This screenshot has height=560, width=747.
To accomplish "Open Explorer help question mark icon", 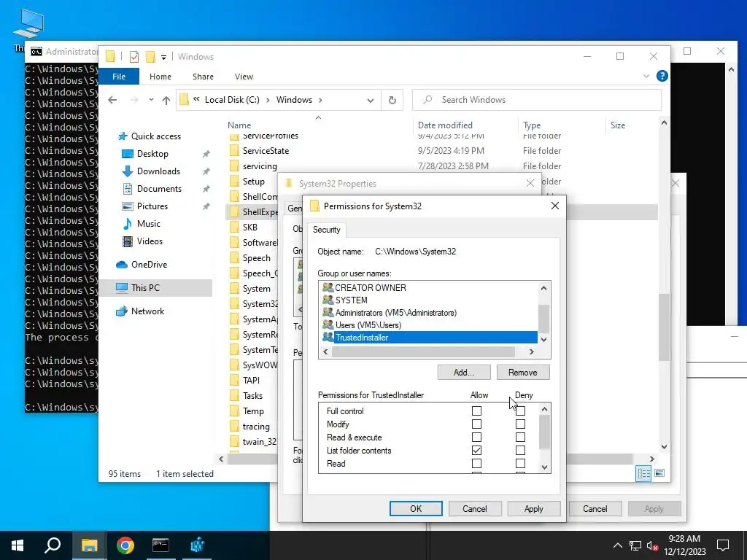I will 662,76.
